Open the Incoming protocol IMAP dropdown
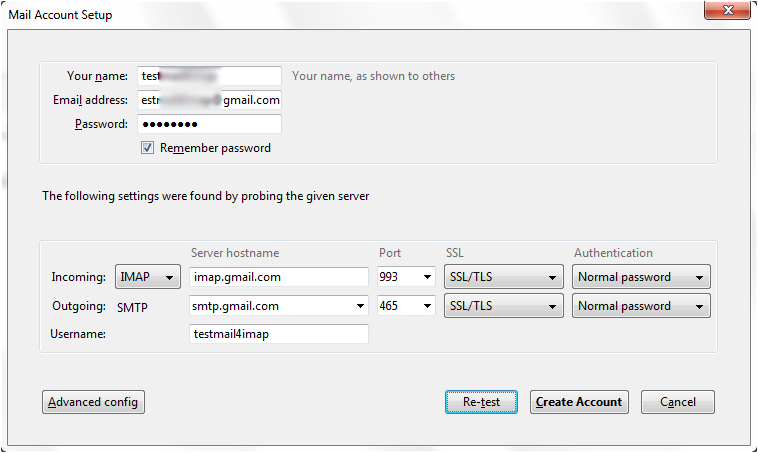The height and width of the screenshot is (453, 758). coord(148,277)
